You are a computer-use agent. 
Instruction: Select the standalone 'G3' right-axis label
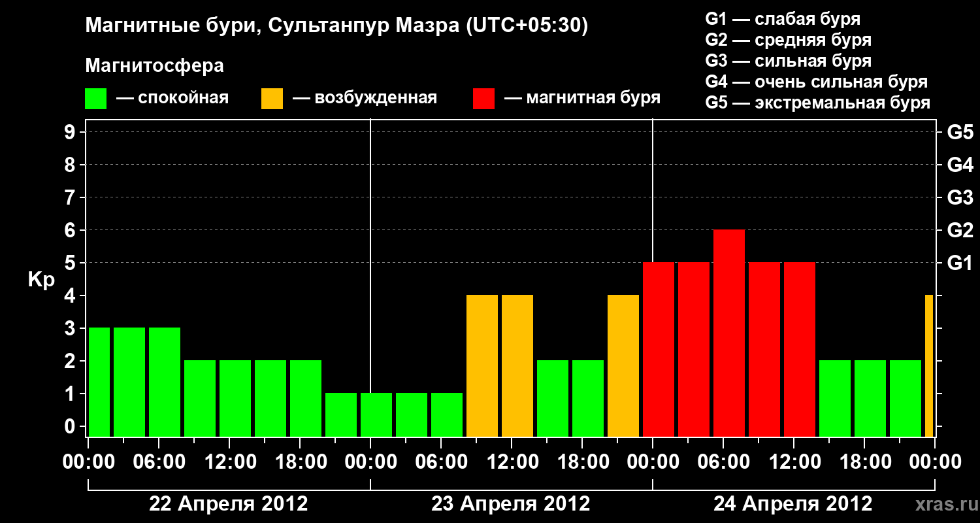point(960,197)
